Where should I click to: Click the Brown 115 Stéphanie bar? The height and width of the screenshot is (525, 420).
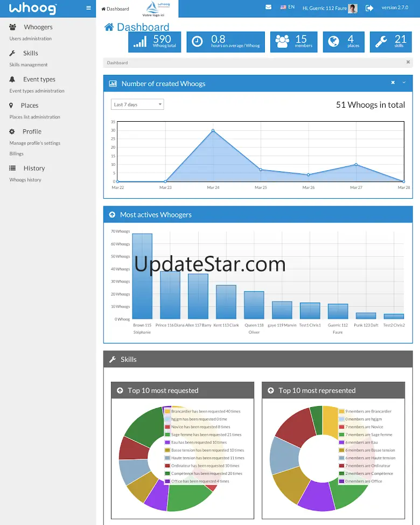(x=142, y=276)
